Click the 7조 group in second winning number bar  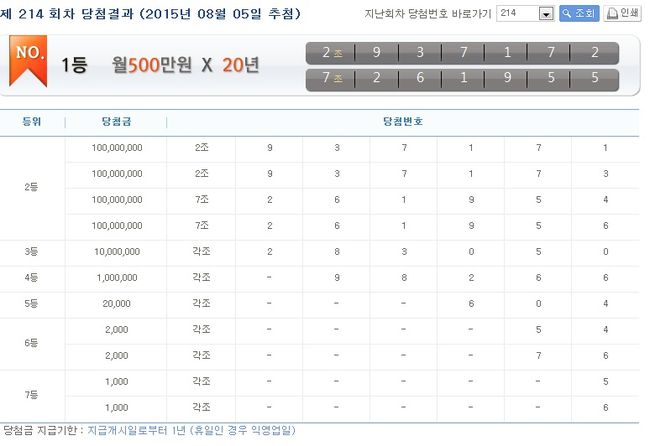pos(332,78)
